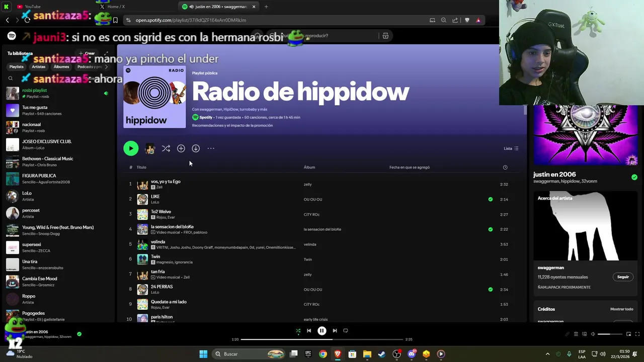644x362 pixels.
Task: Open the JOSEO EXCLUSIVE CLUB. album
Action: point(59,144)
